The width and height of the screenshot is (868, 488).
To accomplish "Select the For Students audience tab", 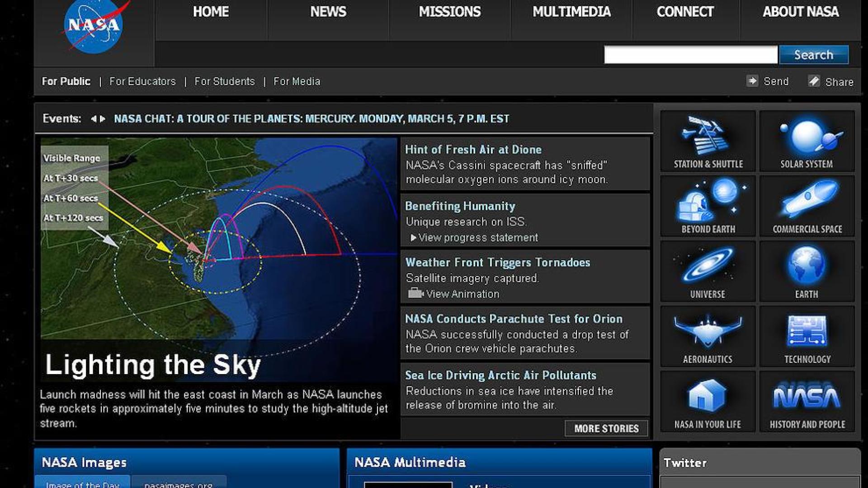I will coord(225,81).
